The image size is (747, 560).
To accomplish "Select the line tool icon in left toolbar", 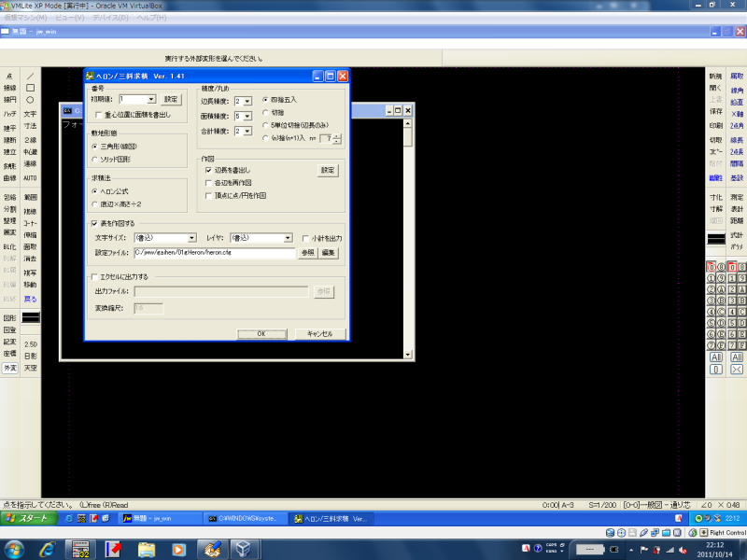I will pyautogui.click(x=31, y=76).
